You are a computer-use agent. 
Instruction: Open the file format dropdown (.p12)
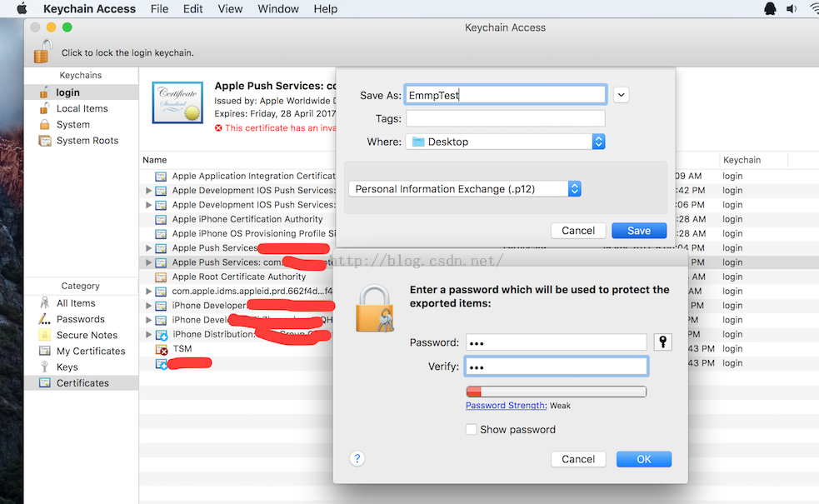pyautogui.click(x=464, y=189)
